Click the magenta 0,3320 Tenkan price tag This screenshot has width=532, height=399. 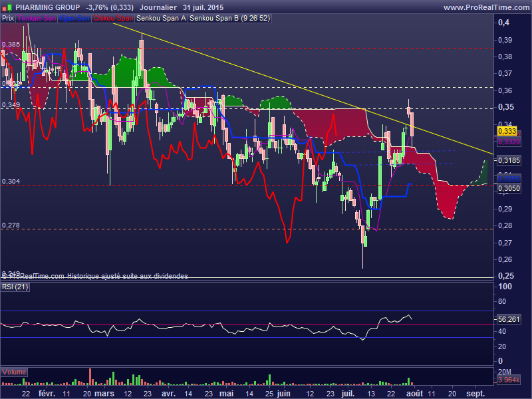point(508,142)
